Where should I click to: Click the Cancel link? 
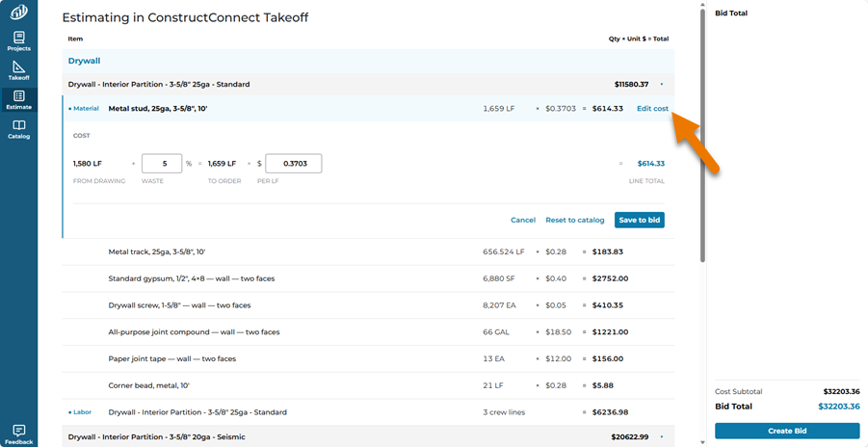[x=523, y=220]
